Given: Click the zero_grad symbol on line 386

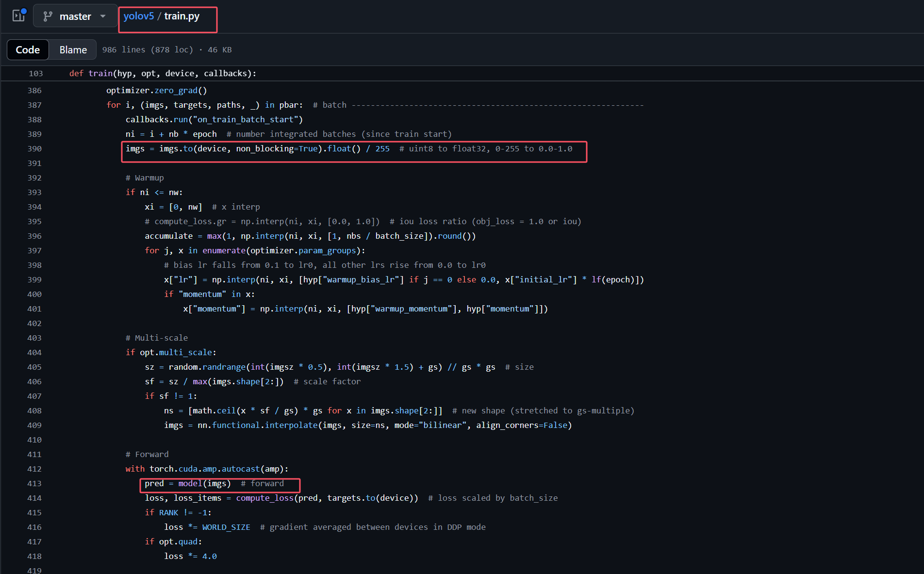Looking at the screenshot, I should [176, 91].
